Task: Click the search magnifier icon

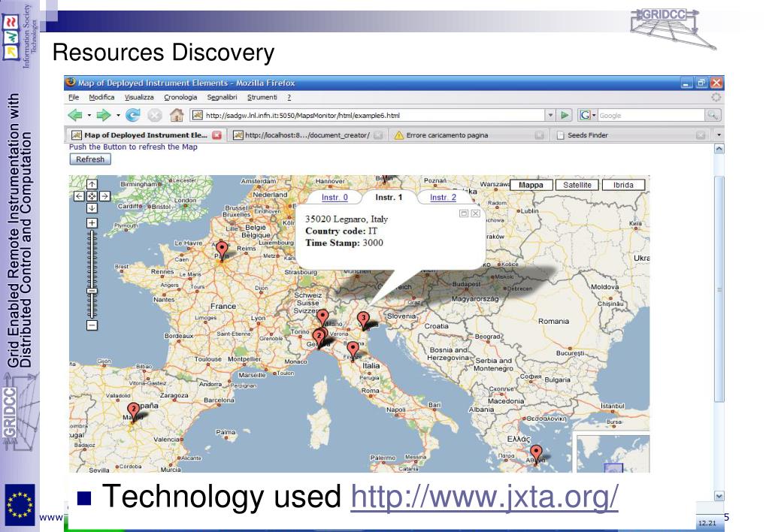Action: 713,115
